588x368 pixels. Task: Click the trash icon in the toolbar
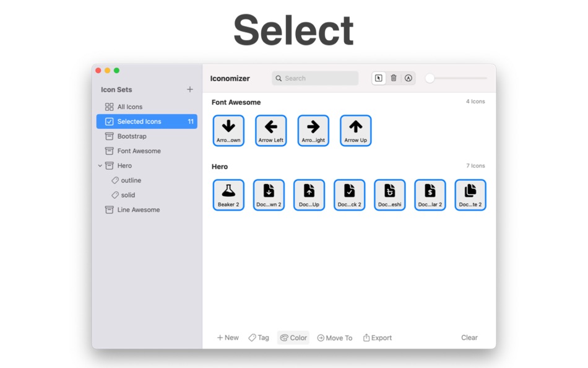(394, 78)
